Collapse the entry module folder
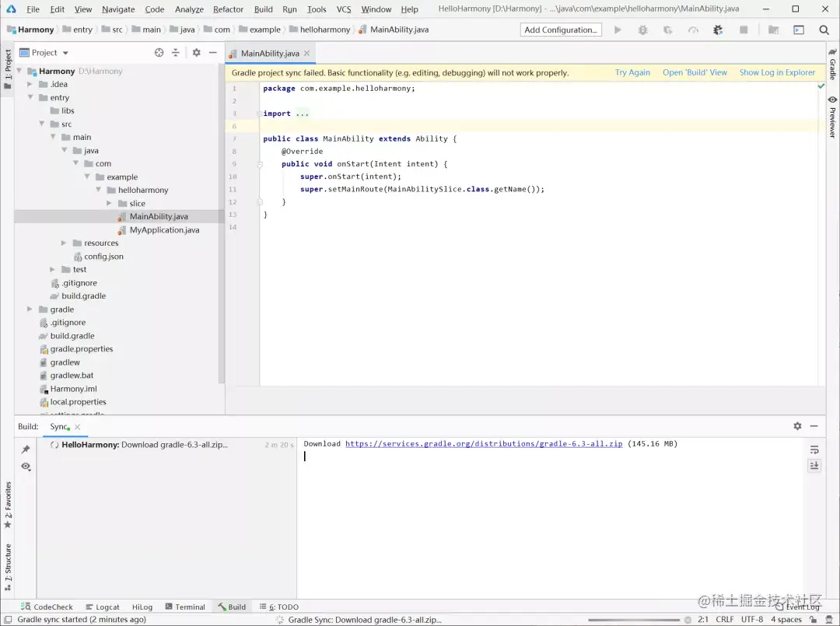The width and height of the screenshot is (840, 626). (x=30, y=97)
